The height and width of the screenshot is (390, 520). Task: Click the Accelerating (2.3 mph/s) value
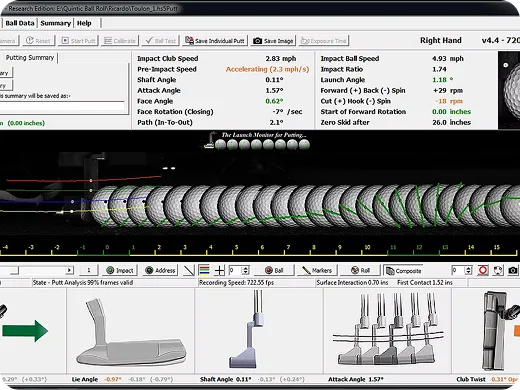coord(267,69)
